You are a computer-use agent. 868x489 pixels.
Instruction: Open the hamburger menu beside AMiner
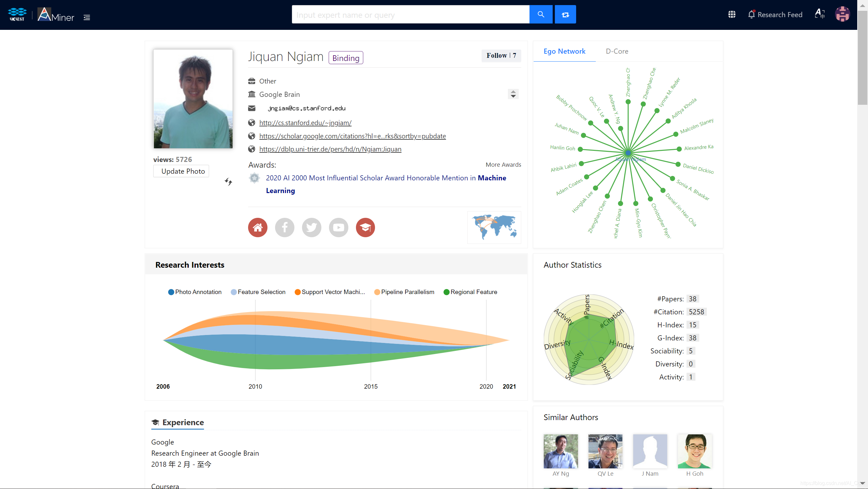[87, 17]
